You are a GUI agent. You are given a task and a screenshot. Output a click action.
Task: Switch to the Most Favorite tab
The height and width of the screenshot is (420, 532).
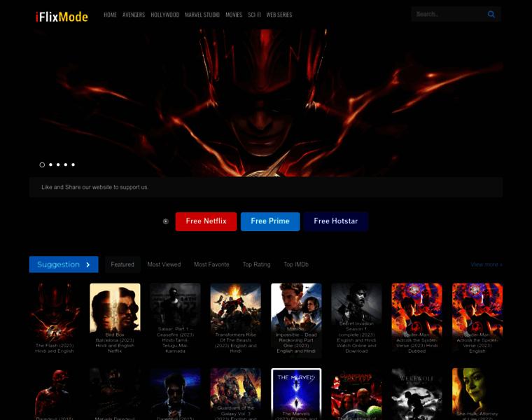point(211,265)
